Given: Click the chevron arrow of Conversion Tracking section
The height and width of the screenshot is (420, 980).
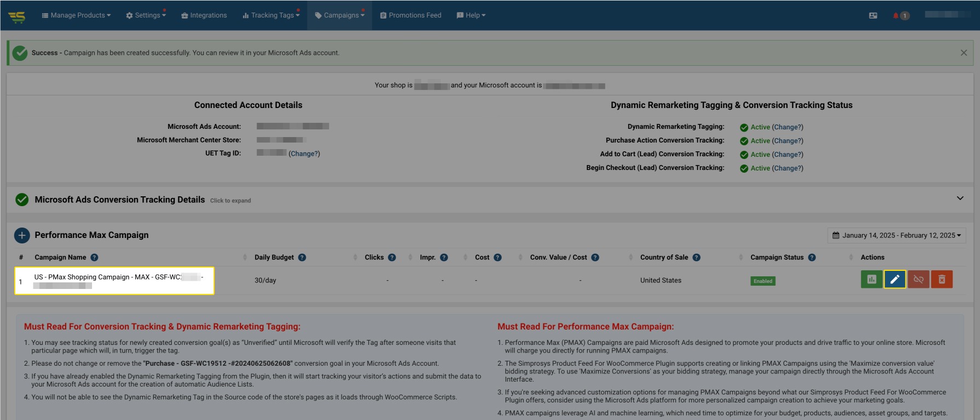Looking at the screenshot, I should pos(960,198).
